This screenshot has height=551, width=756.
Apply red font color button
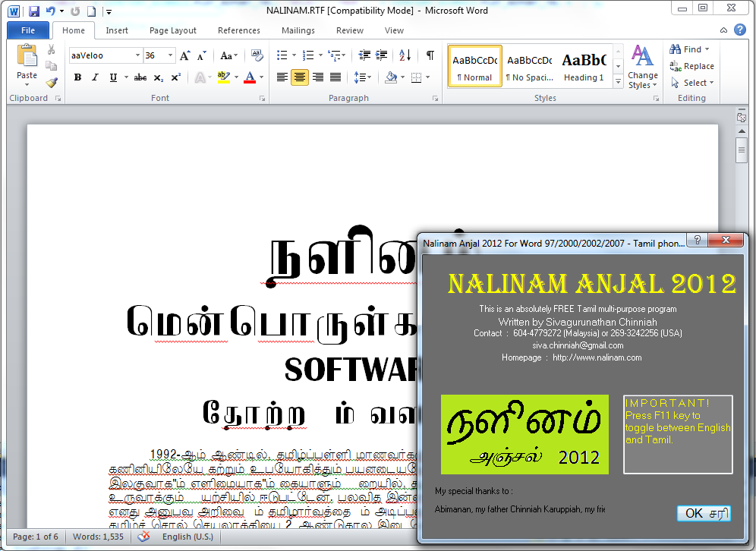coord(250,77)
